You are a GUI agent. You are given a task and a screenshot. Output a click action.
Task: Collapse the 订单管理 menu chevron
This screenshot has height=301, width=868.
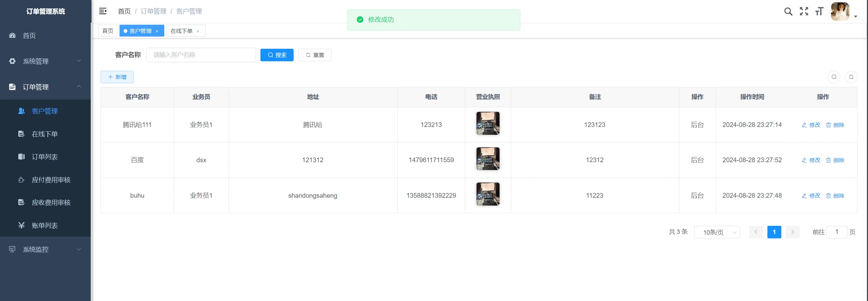point(79,86)
